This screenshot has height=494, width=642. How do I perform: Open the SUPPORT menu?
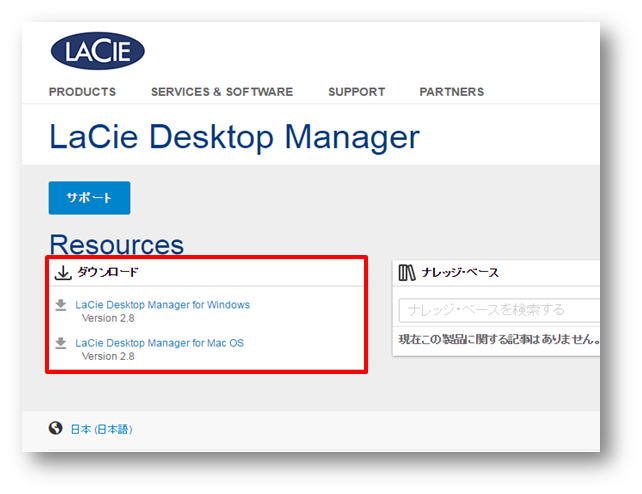(x=357, y=92)
